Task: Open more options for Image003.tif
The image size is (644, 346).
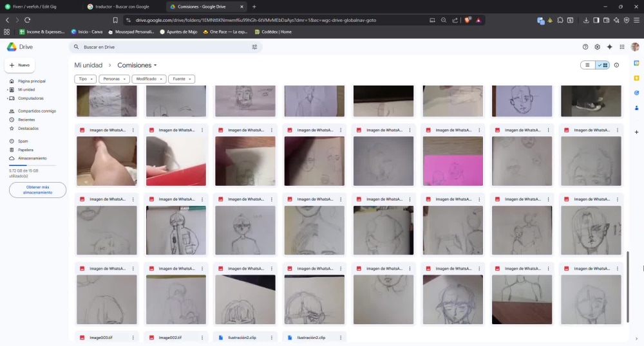Action: 133,338
